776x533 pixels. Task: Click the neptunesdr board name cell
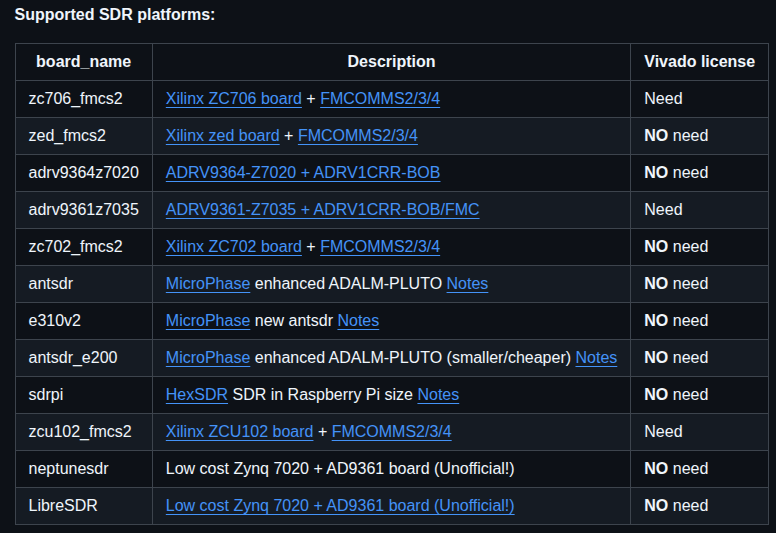pos(84,469)
